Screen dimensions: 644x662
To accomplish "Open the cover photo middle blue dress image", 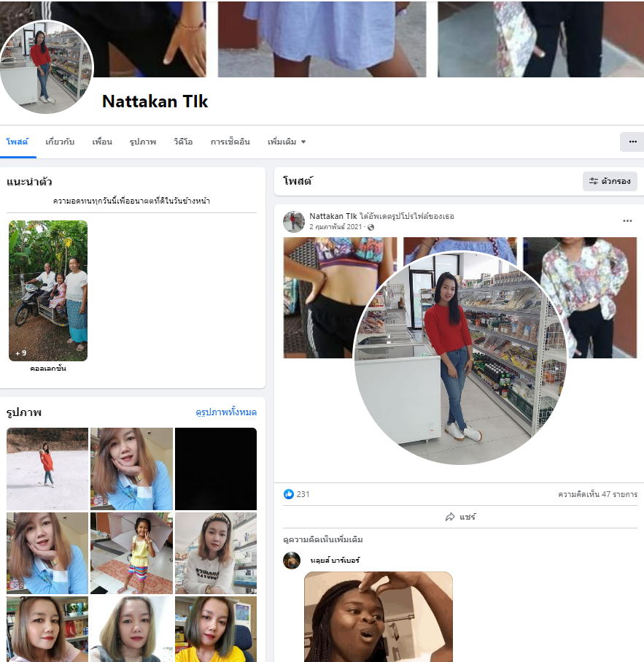I will pyautogui.click(x=322, y=39).
